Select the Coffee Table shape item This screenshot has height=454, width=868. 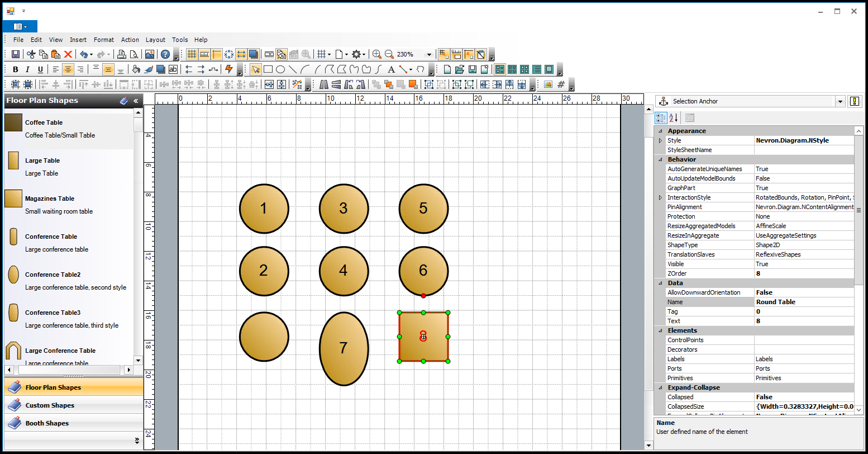click(x=69, y=129)
